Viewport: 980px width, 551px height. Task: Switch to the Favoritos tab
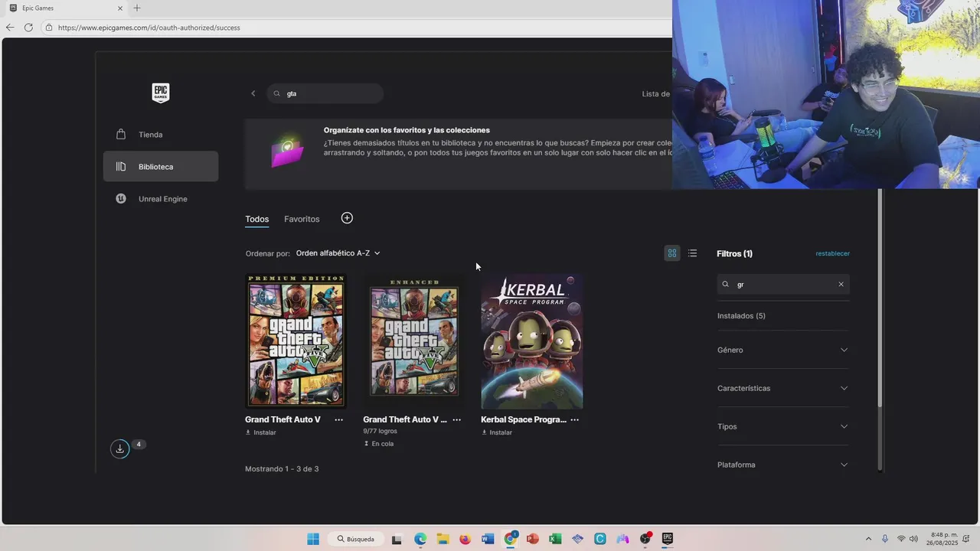(x=302, y=219)
